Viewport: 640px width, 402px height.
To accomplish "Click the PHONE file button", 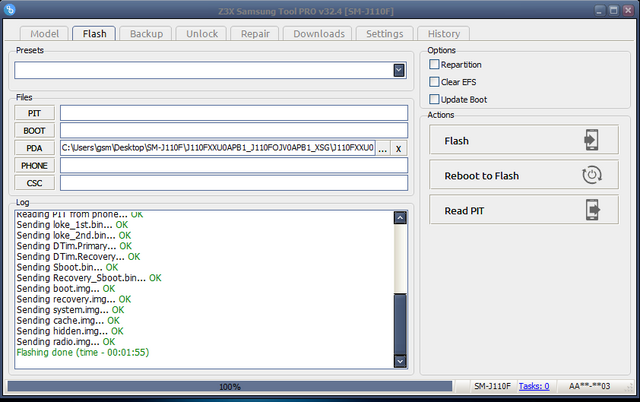I will click(34, 166).
